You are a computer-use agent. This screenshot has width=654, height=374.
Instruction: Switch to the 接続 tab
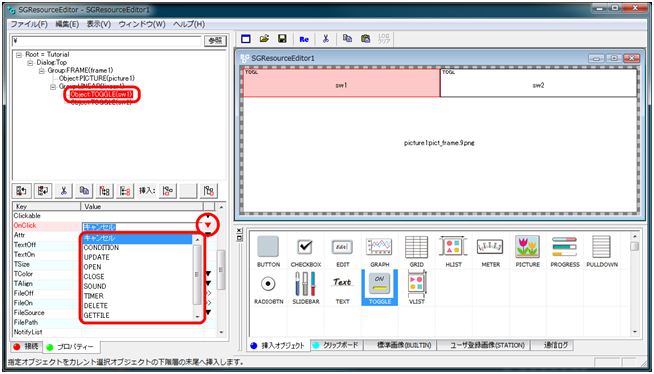pyautogui.click(x=26, y=346)
